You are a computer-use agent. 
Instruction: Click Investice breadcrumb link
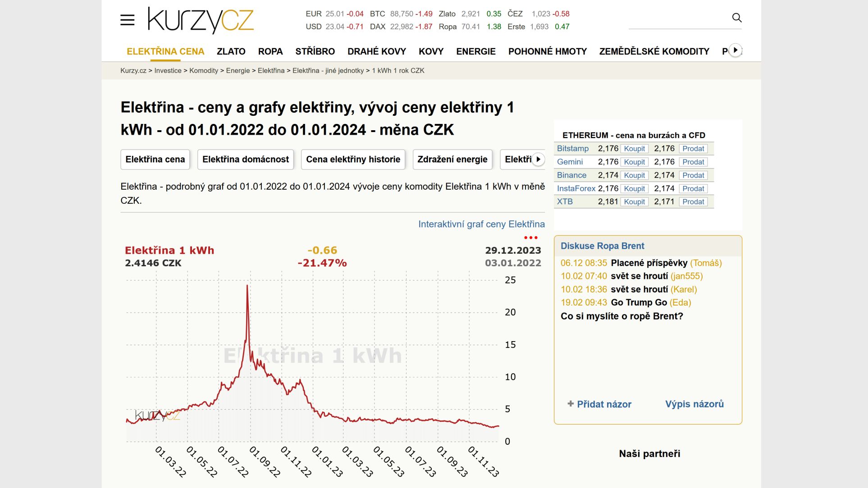point(168,71)
